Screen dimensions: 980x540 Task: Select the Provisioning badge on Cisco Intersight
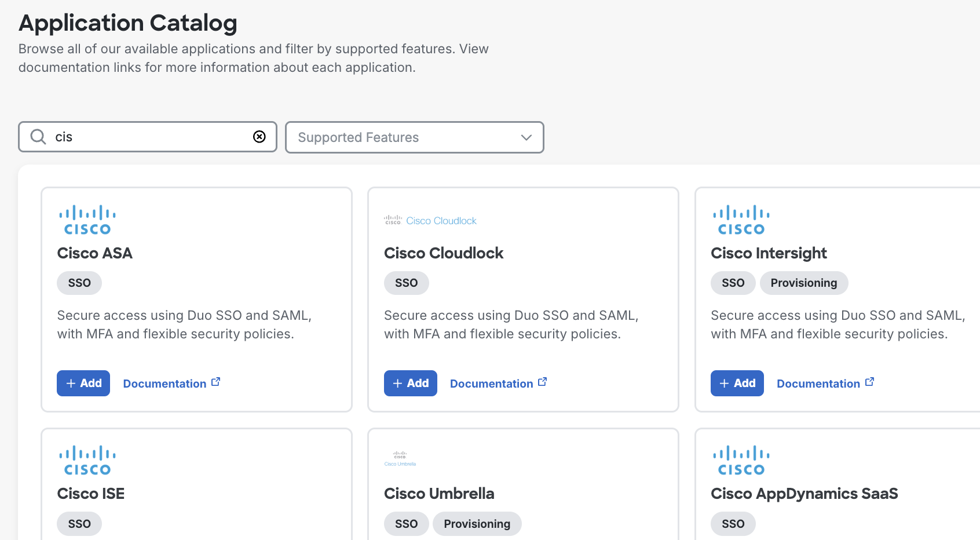pos(804,283)
